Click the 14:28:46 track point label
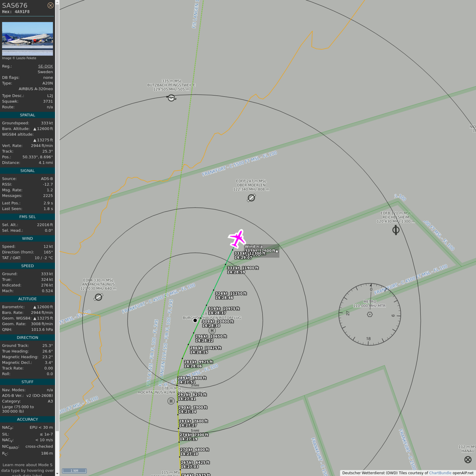Screen dimensions: 476x476 [x=224, y=298]
